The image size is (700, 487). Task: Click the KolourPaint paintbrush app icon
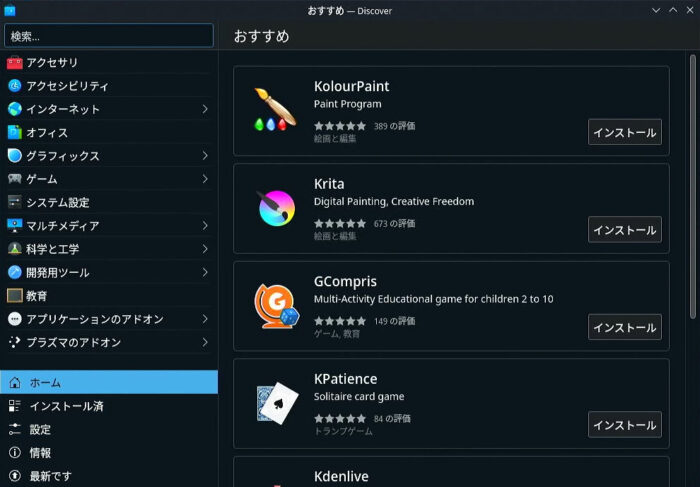[x=275, y=109]
